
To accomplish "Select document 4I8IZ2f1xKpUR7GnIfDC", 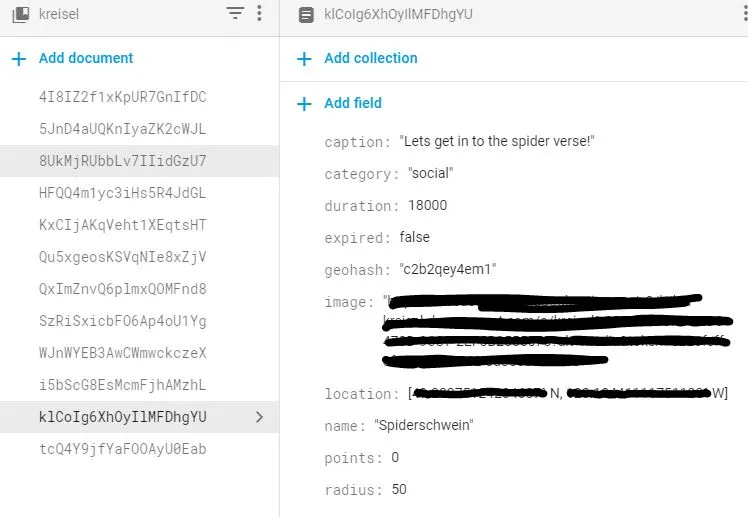I will [122, 97].
